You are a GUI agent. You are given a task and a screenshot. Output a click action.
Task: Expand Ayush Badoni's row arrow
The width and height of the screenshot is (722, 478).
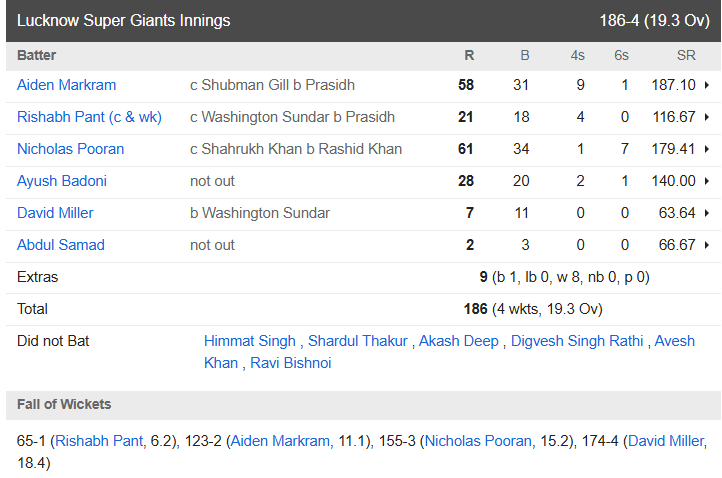pos(707,181)
